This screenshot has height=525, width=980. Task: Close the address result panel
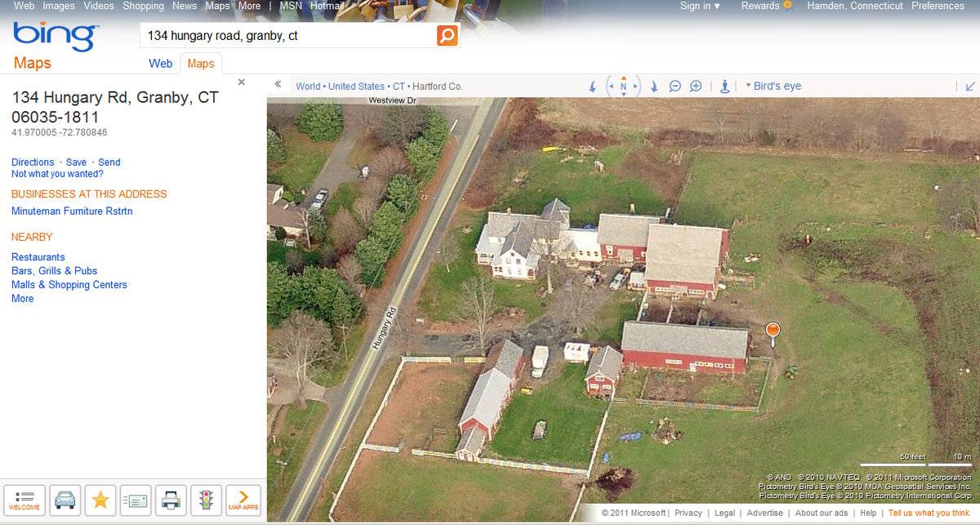click(242, 82)
